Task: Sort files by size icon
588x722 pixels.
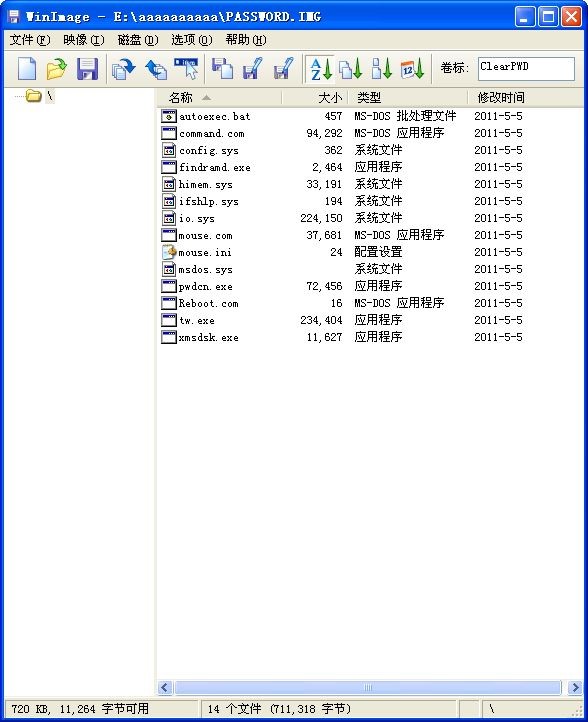Action: [x=382, y=69]
